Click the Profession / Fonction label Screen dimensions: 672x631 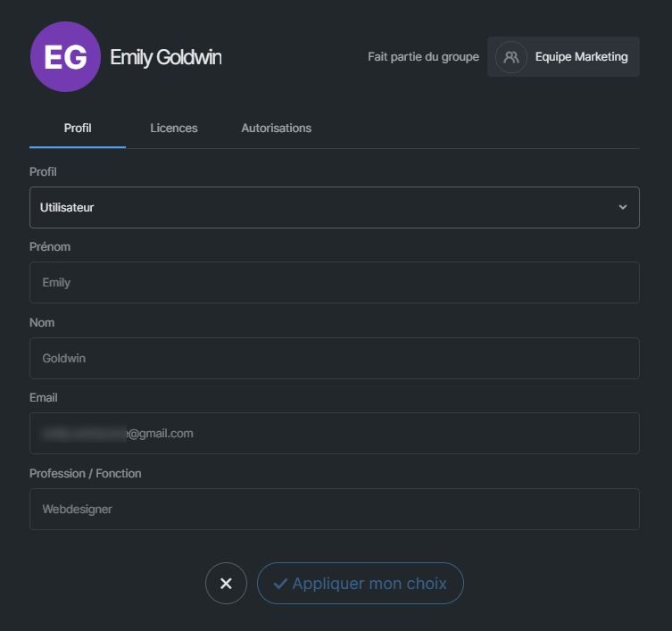(86, 473)
